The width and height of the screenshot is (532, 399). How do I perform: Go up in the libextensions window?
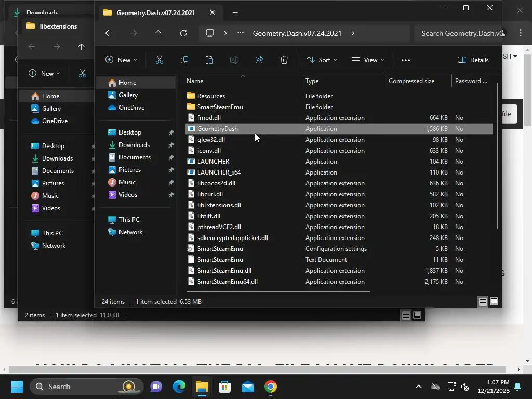81,46
